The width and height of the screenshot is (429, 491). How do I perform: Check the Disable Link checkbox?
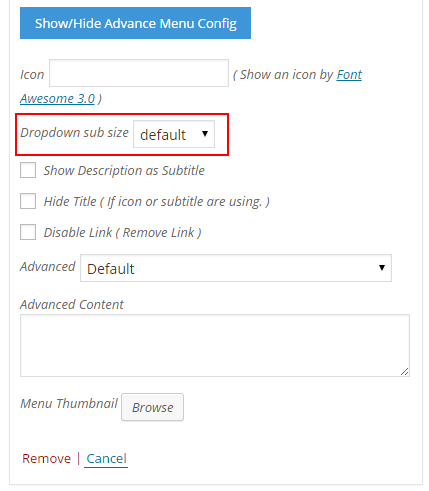[x=28, y=232]
